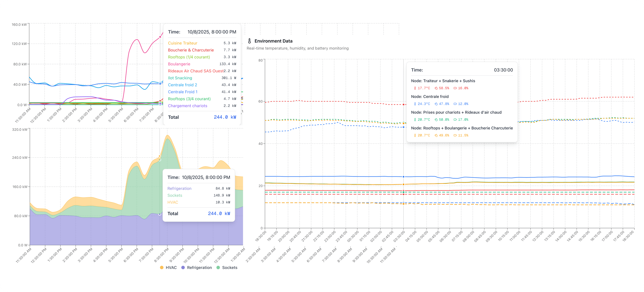Toggle the Sockets series in the legend
The image size is (644, 292).
pos(229,268)
